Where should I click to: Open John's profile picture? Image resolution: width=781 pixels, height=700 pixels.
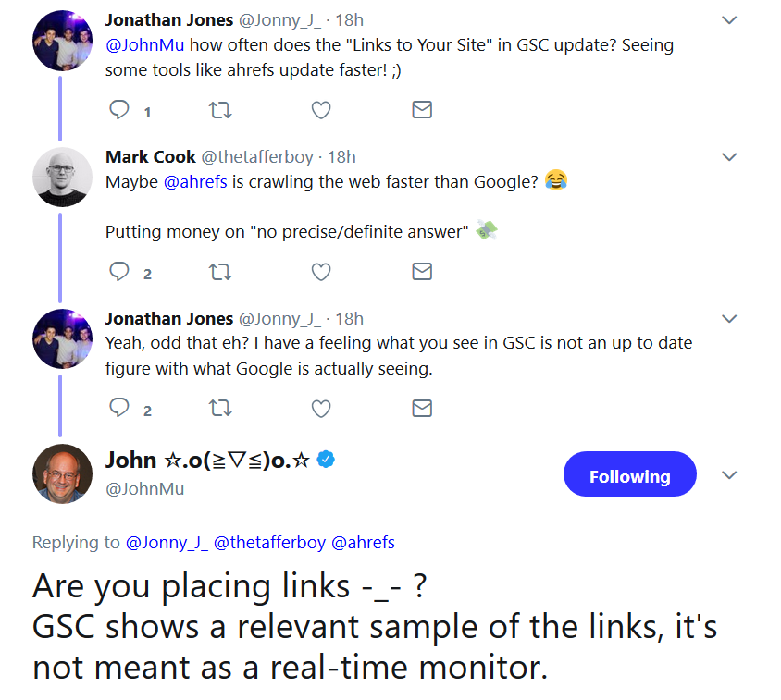62,473
